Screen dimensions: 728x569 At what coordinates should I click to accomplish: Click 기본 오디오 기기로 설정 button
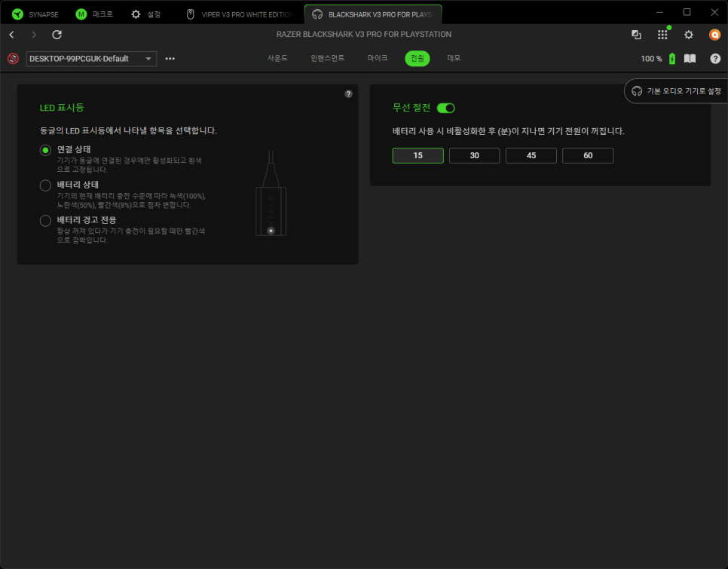click(677, 90)
